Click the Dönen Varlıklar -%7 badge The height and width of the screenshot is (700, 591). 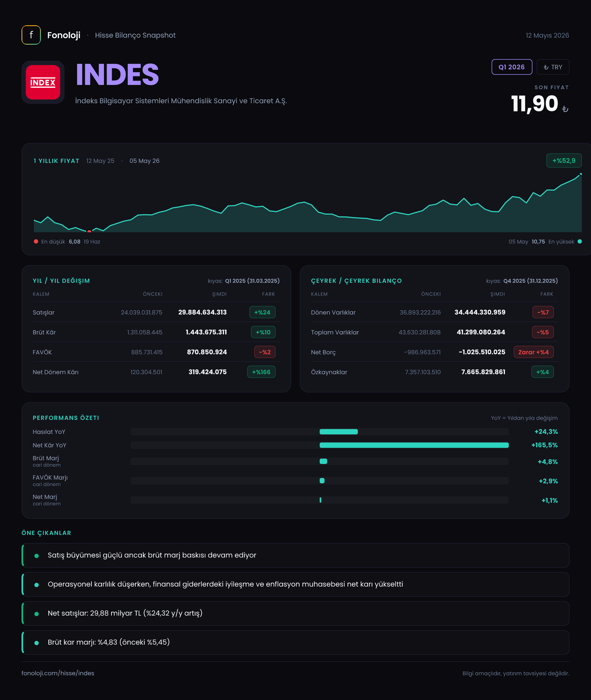pyautogui.click(x=543, y=312)
